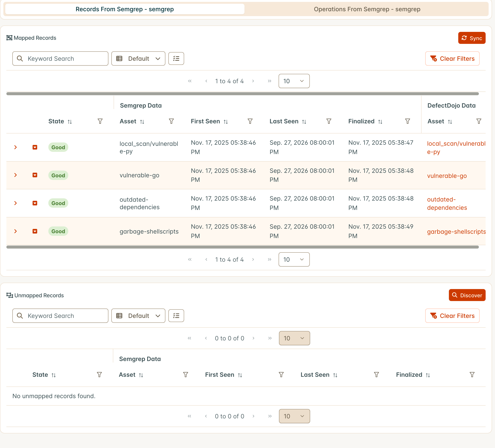The image size is (495, 448).
Task: Open filter for Unmapped State column
Action: click(x=99, y=375)
